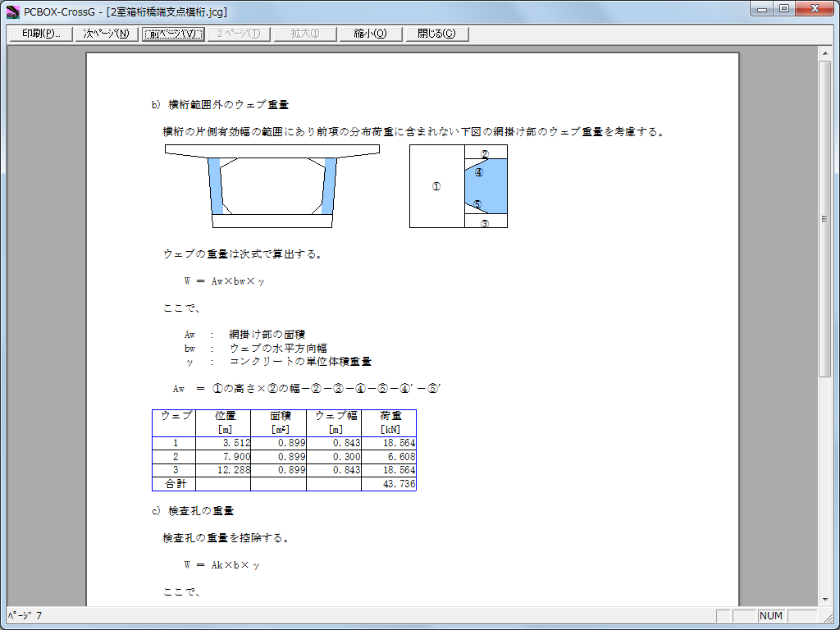The image size is (840, 630).
Task: Go to next page with 次ページ(N)
Action: pos(106,34)
